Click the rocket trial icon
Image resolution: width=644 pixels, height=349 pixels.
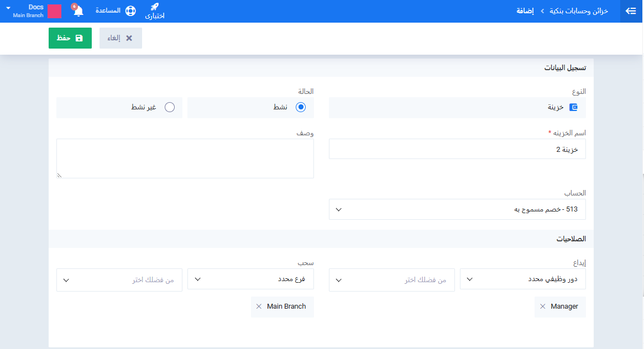pyautogui.click(x=155, y=7)
